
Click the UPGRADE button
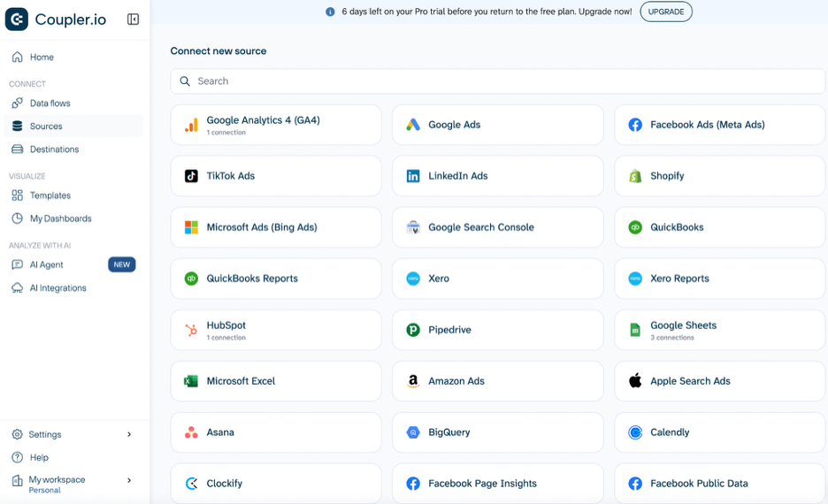(666, 11)
